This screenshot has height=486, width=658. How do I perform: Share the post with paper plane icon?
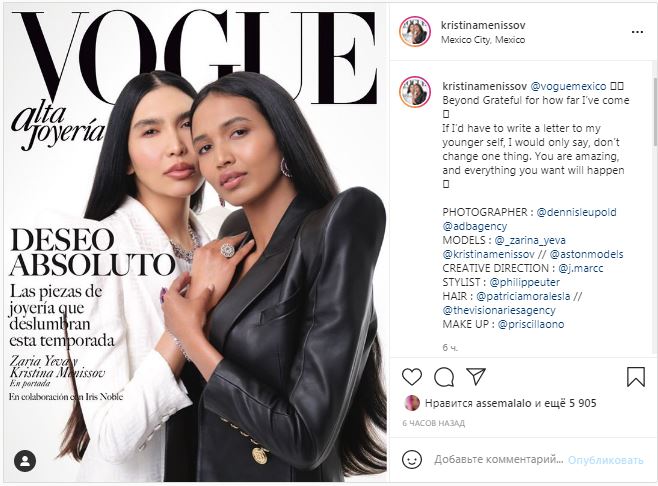tap(476, 376)
